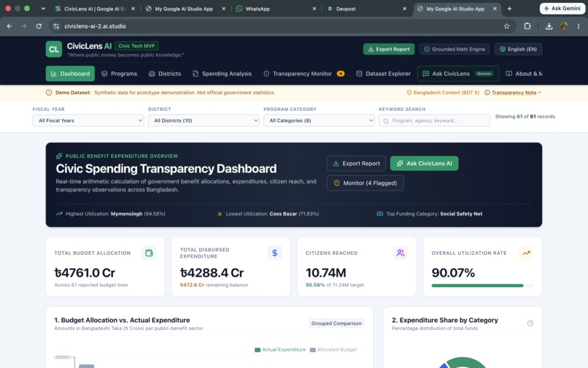Image resolution: width=588 pixels, height=368 pixels.
Task: Click the browser back arrow
Action: point(9,26)
